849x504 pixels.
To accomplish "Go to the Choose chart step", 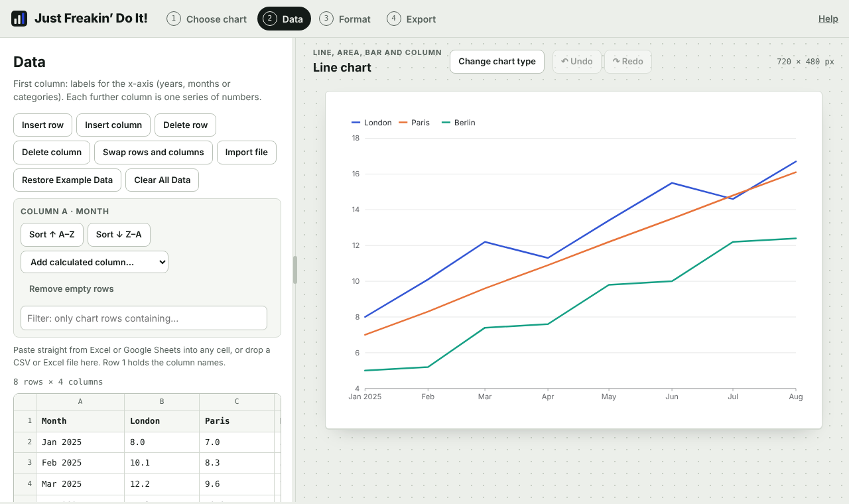I will (x=206, y=19).
